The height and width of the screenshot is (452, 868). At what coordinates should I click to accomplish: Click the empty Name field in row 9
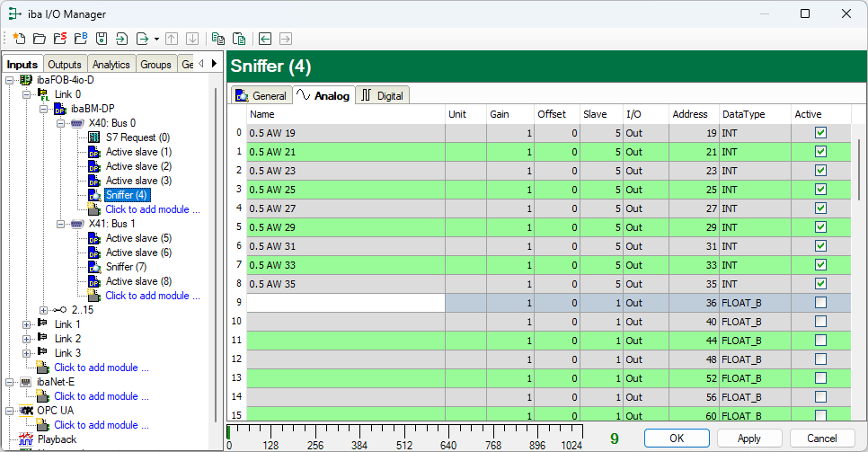click(346, 303)
